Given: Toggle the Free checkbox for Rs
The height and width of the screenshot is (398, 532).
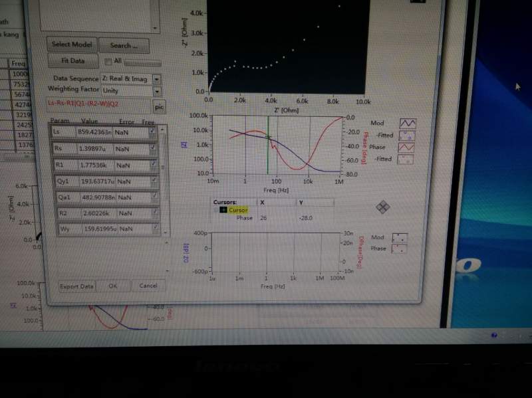Looking at the screenshot, I should 153,148.
